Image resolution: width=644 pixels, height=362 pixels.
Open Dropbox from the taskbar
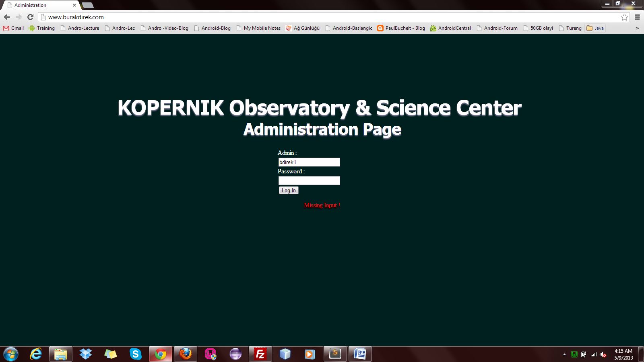tap(86, 354)
